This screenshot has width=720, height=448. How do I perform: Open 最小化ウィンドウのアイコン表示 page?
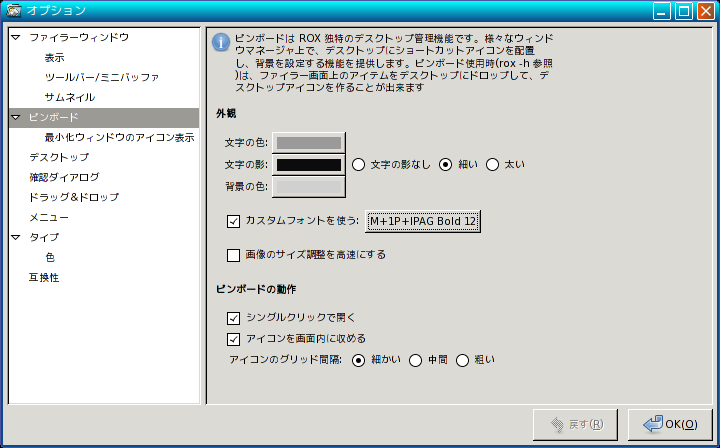[119, 137]
